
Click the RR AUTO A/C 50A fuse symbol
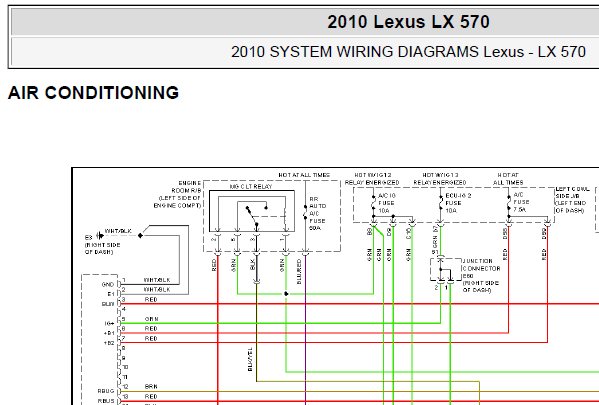click(305, 212)
